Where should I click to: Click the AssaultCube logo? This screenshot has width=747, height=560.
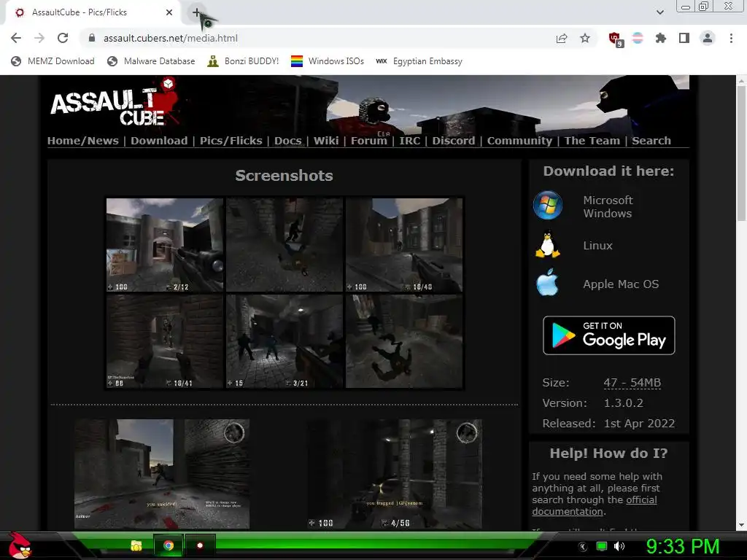[115, 104]
